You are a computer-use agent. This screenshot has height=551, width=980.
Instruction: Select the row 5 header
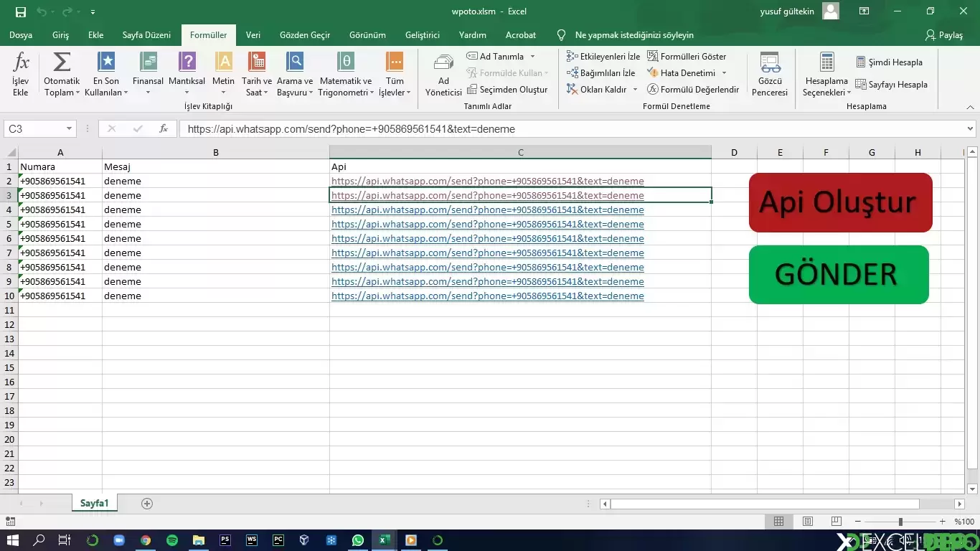pos(9,224)
